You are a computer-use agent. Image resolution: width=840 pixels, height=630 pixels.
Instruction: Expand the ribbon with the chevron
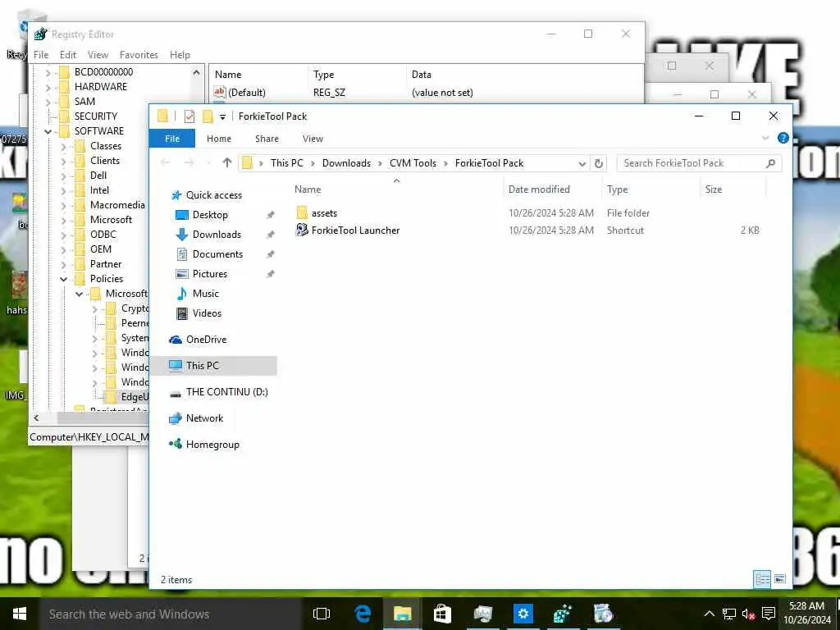(x=765, y=138)
